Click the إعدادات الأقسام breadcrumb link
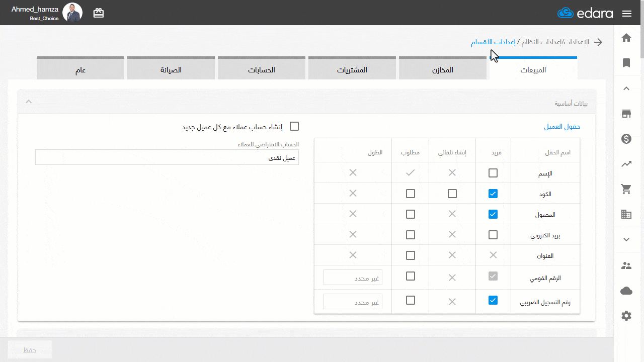This screenshot has height=362, width=644. coord(493,42)
